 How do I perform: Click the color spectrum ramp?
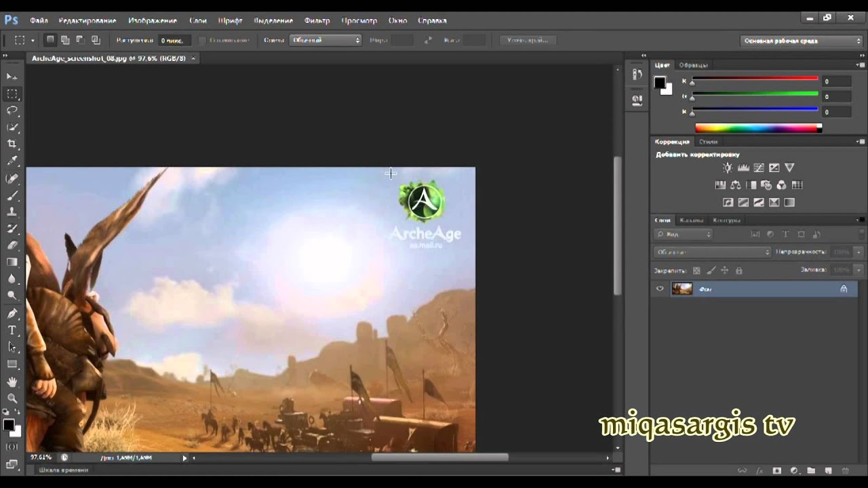[758, 127]
